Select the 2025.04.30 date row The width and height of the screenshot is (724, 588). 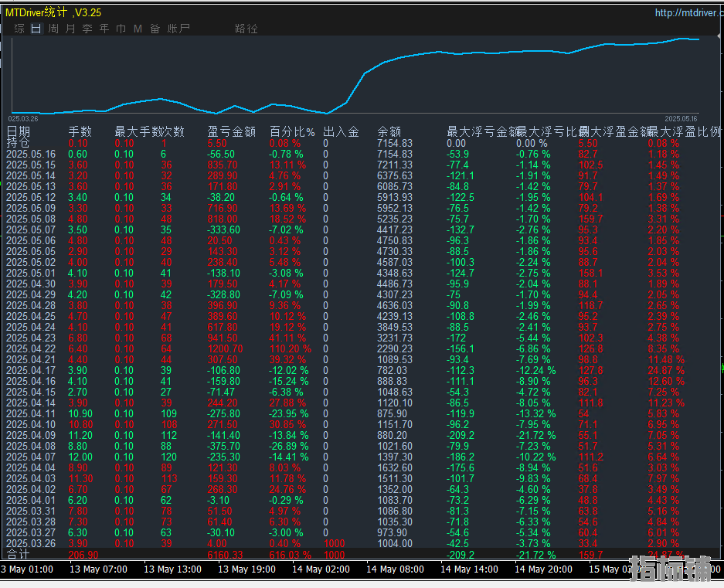click(x=31, y=284)
